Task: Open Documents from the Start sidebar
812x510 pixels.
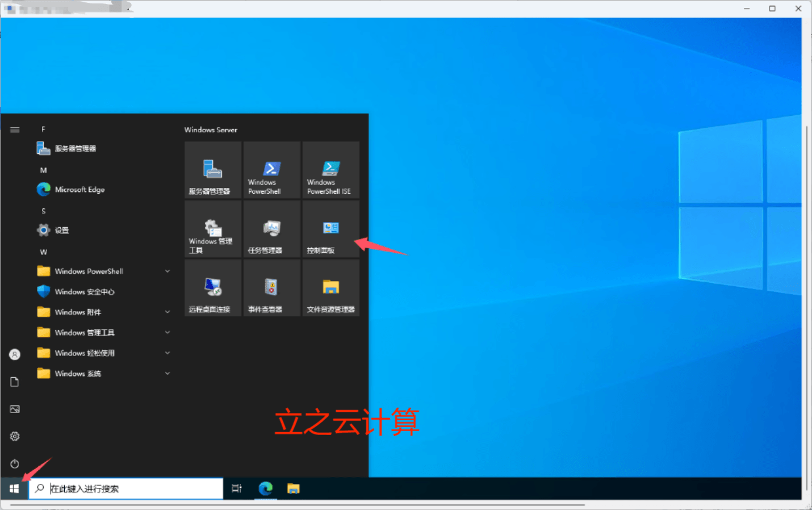Action: (15, 382)
